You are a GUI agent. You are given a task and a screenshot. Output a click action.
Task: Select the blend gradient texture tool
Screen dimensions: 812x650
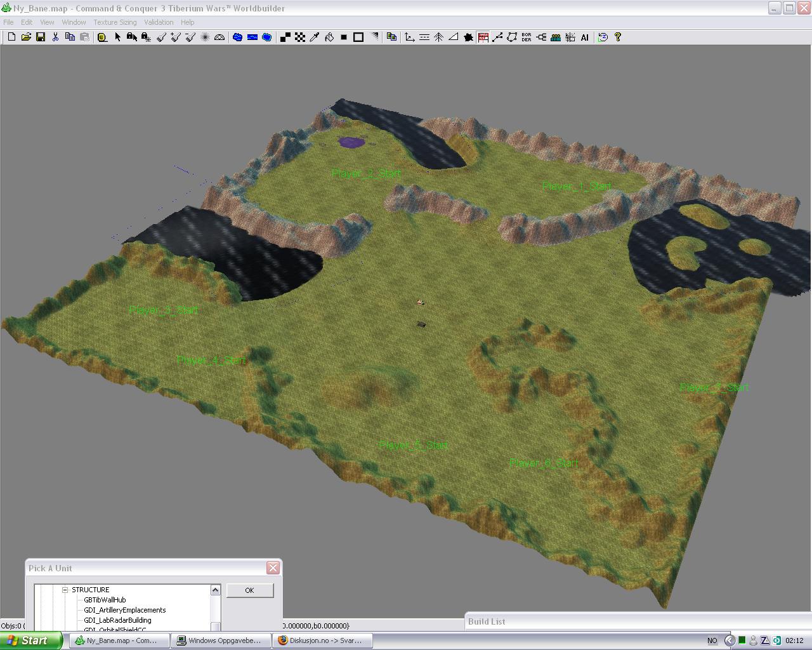(374, 37)
